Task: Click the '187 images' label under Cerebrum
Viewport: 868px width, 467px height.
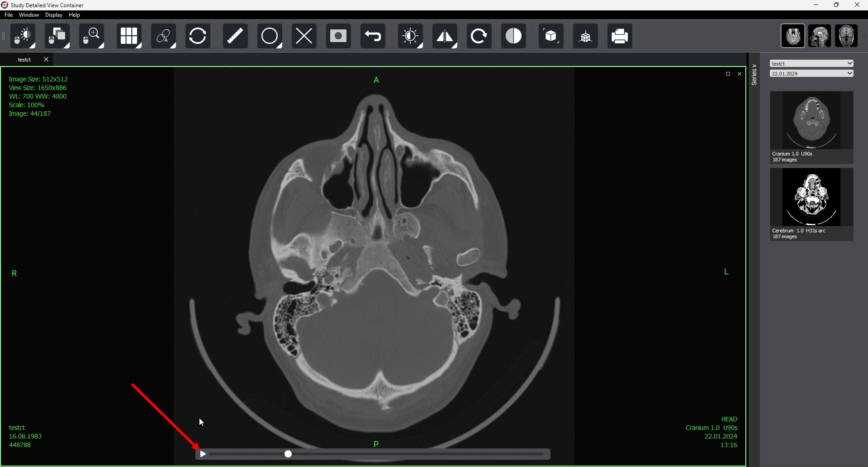Action: point(785,236)
